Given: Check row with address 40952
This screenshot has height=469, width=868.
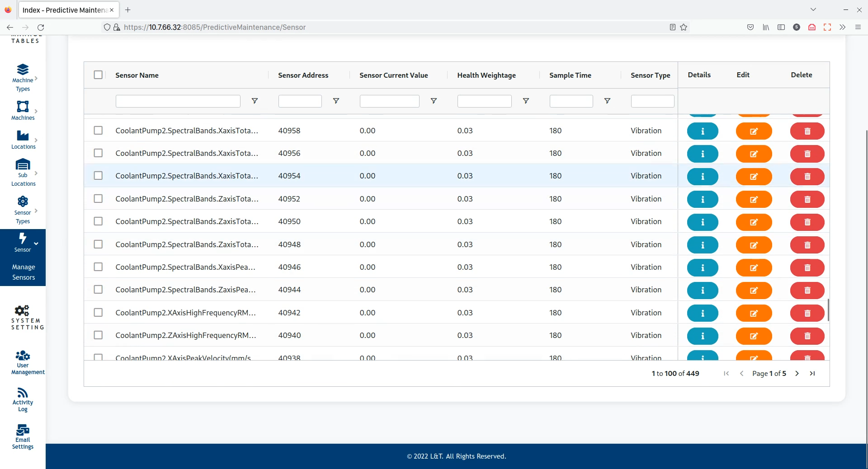Looking at the screenshot, I should tap(98, 199).
